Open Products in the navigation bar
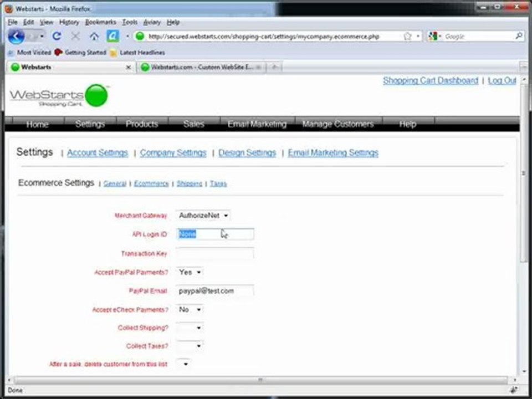 (142, 124)
